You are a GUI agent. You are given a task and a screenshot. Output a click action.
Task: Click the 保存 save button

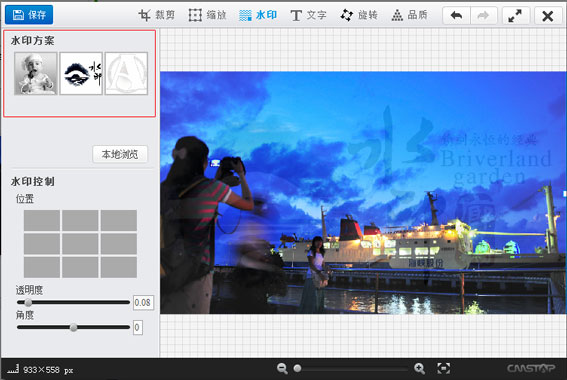tap(29, 15)
